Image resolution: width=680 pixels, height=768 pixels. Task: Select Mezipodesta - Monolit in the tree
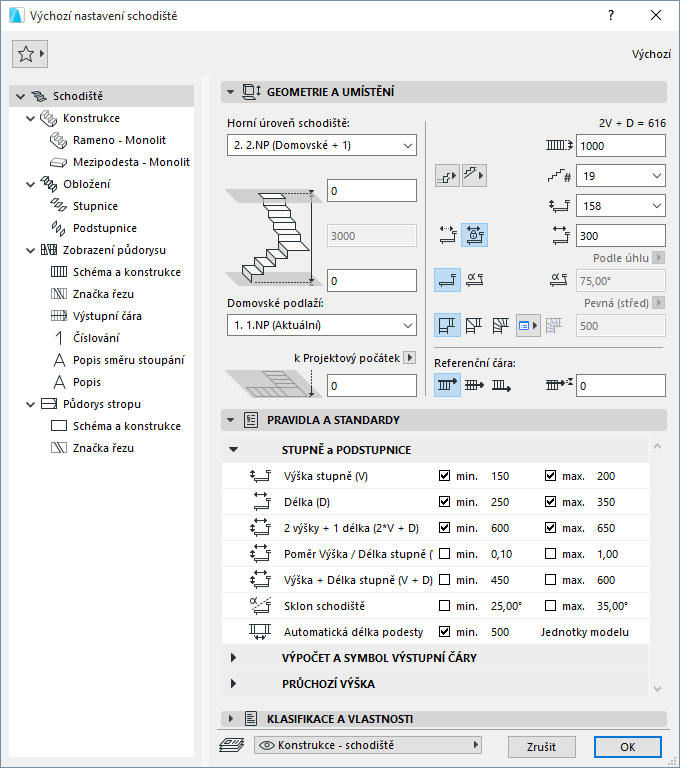[131, 162]
